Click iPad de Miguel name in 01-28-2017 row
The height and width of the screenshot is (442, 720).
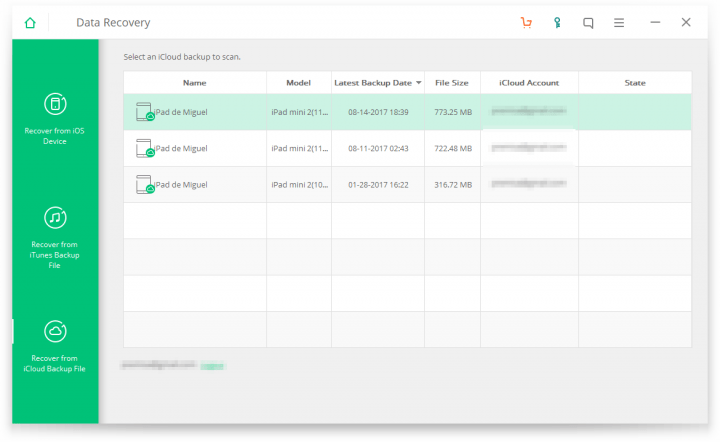181,185
